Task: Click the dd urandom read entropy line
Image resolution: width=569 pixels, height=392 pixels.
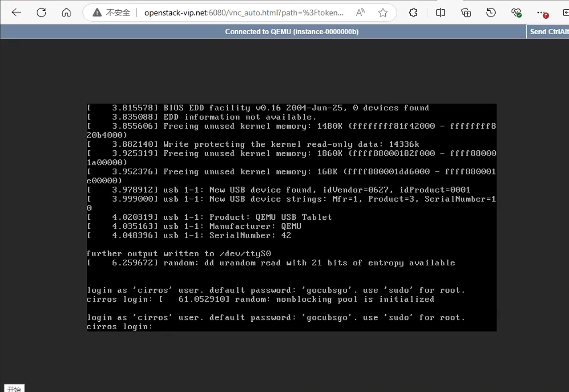Action: click(271, 263)
